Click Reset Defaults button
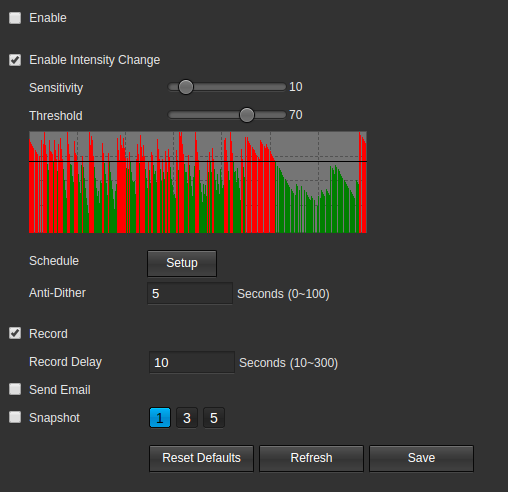508x492 pixels. click(x=201, y=458)
